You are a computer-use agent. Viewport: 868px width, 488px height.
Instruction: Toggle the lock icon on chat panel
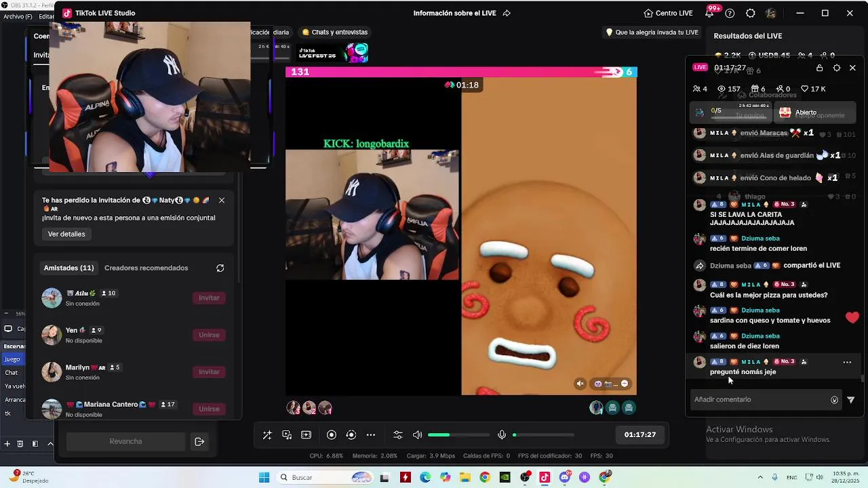[x=819, y=68]
